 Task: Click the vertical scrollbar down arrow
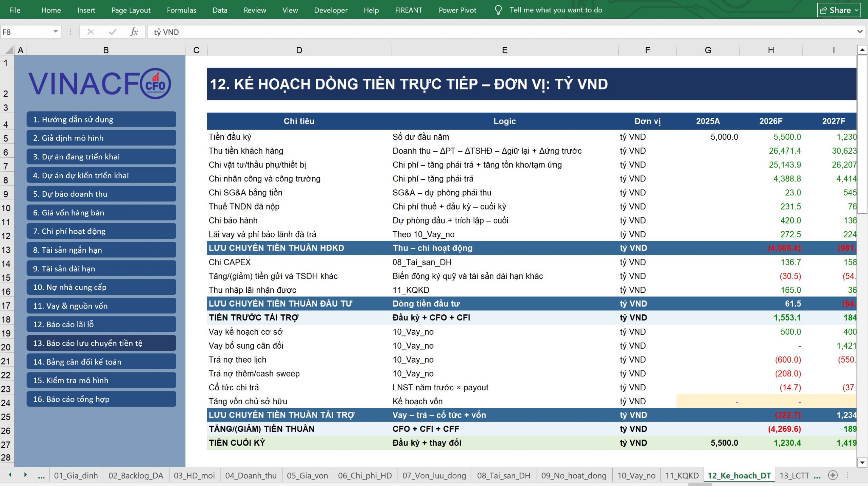pyautogui.click(x=862, y=462)
